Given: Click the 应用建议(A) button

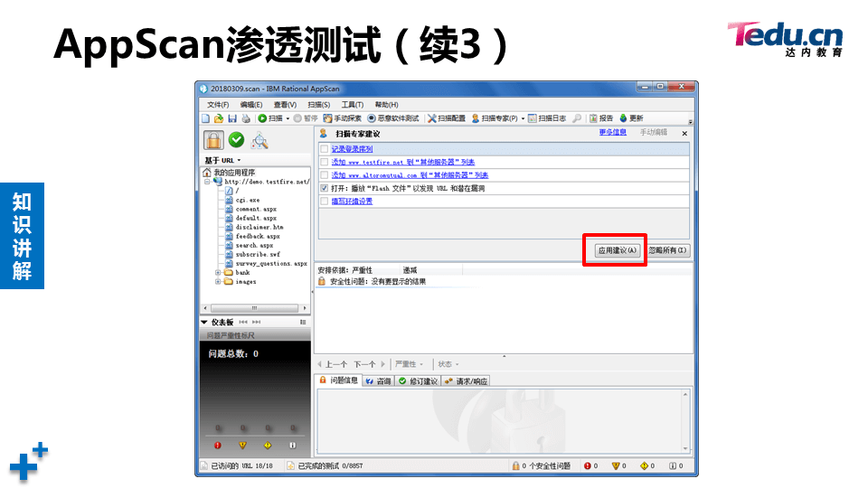Looking at the screenshot, I should [x=618, y=250].
